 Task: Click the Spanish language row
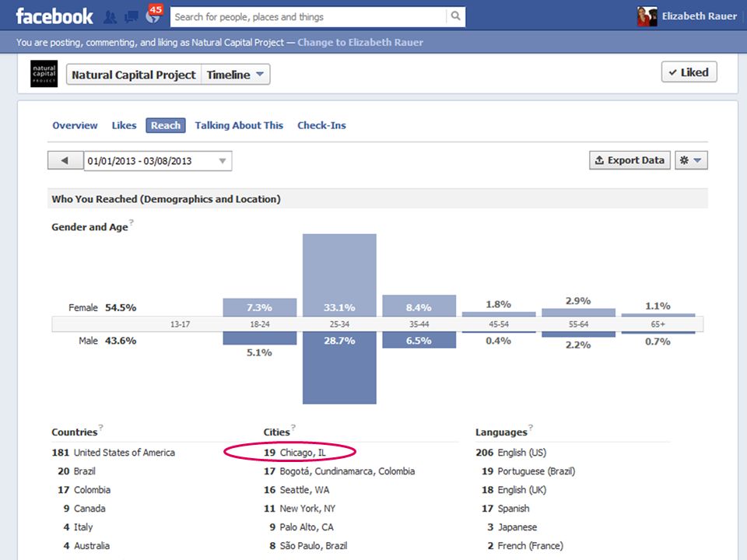506,509
